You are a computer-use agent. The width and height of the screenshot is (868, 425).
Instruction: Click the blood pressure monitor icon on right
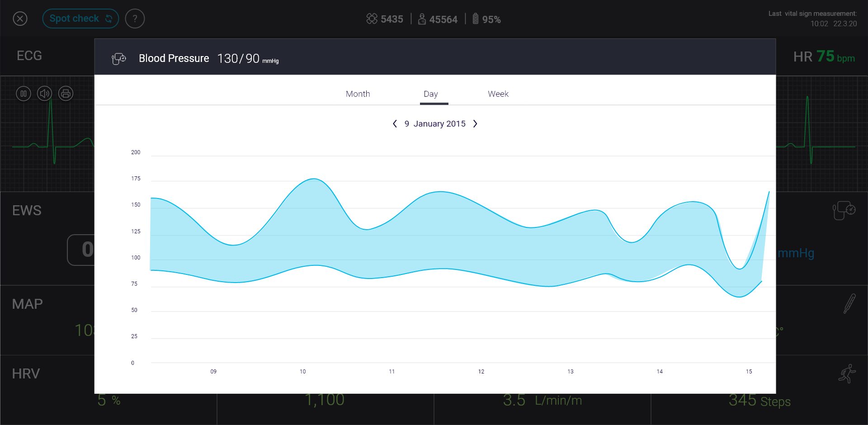(844, 210)
